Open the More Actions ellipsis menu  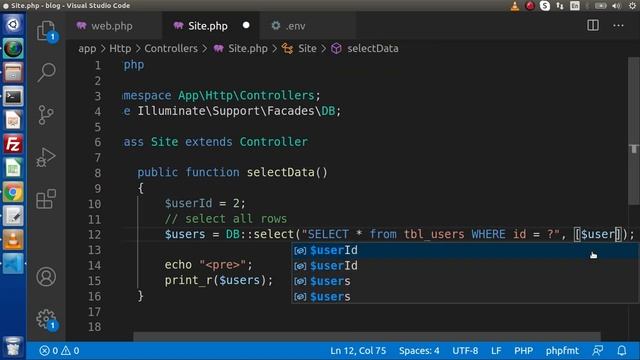[x=618, y=26]
